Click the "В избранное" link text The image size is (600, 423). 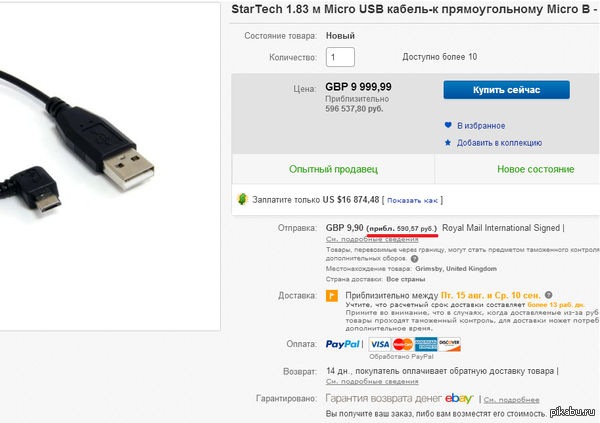point(481,126)
